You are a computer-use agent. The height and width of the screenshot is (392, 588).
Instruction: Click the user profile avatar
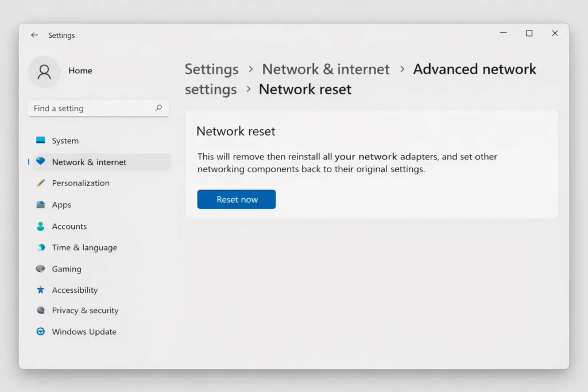(x=44, y=71)
